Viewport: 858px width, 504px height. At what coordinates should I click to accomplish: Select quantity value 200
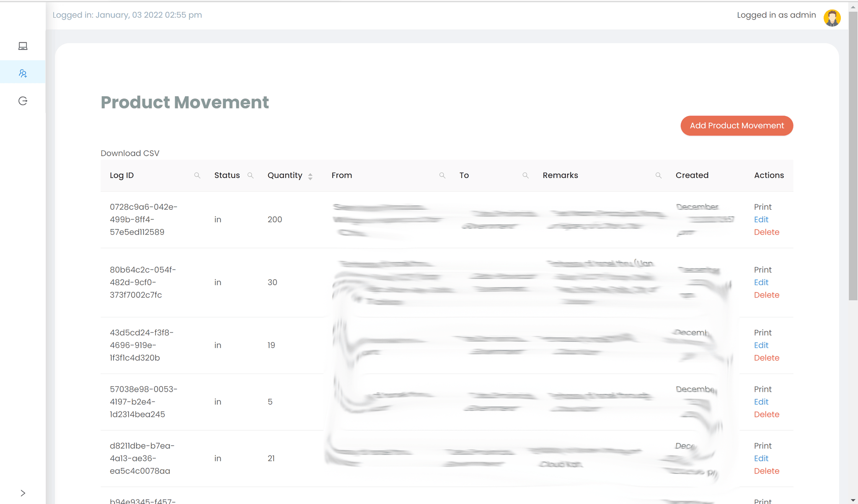[275, 219]
